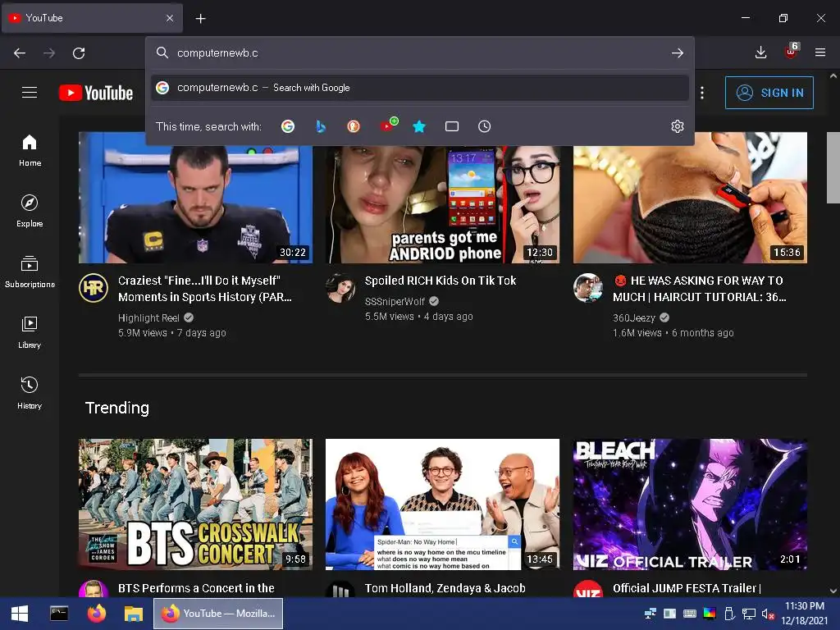
Task: Open the uBlock Origin extension icon
Action: click(792, 52)
